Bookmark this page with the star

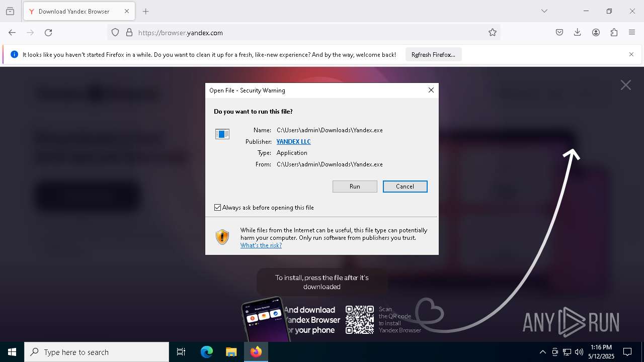coord(493,33)
